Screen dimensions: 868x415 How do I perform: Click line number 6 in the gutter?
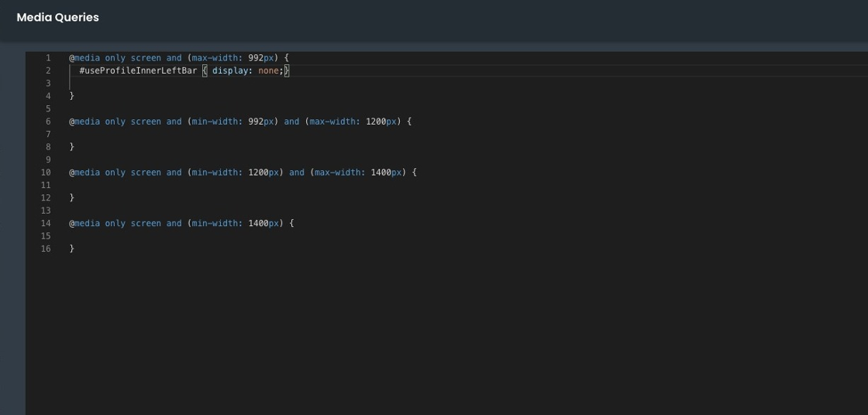(47, 122)
